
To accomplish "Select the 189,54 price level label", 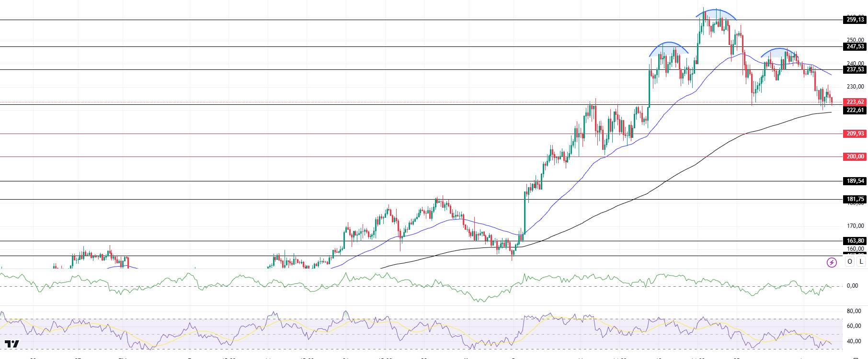I will (x=855, y=181).
